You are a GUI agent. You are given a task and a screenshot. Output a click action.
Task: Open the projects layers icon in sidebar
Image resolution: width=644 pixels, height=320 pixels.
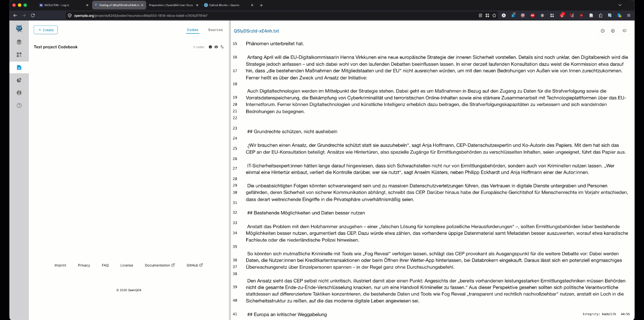[19, 42]
